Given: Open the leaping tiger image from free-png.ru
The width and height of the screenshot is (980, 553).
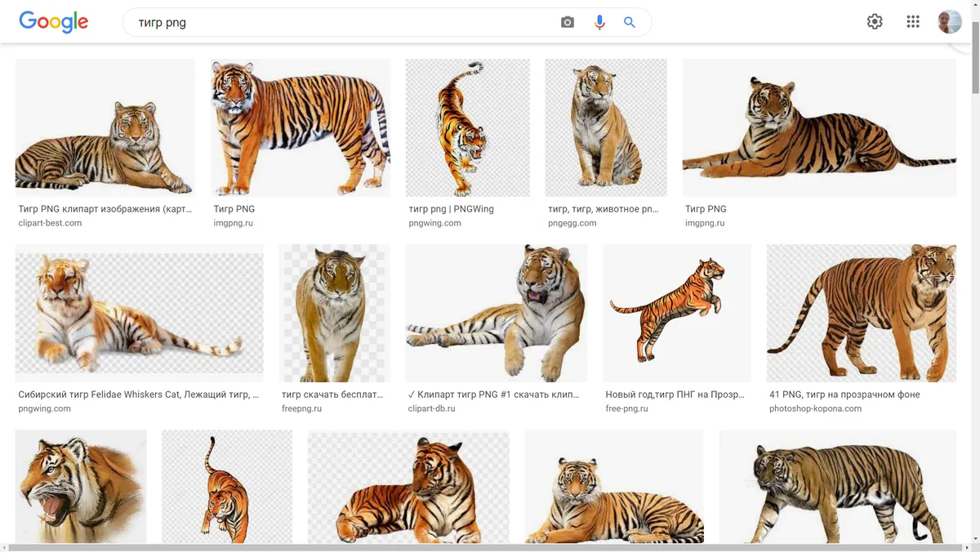Looking at the screenshot, I should 677,313.
